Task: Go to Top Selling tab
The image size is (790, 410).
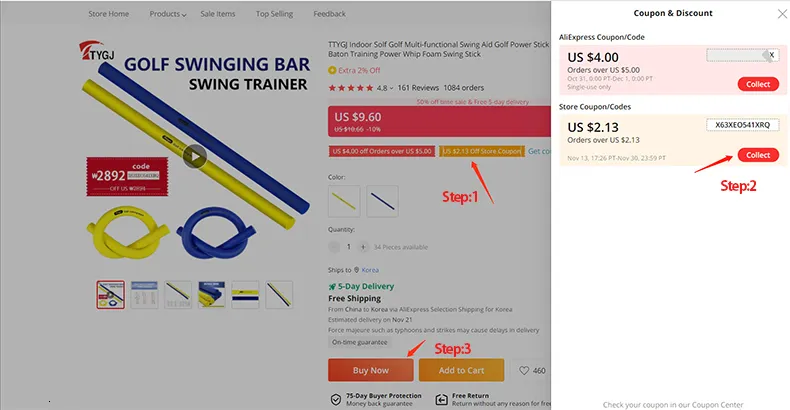Action: click(274, 14)
